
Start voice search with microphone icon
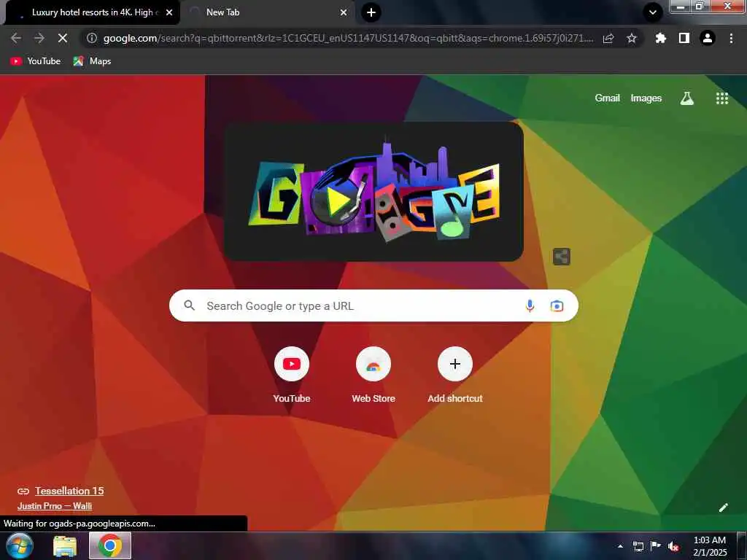(530, 306)
